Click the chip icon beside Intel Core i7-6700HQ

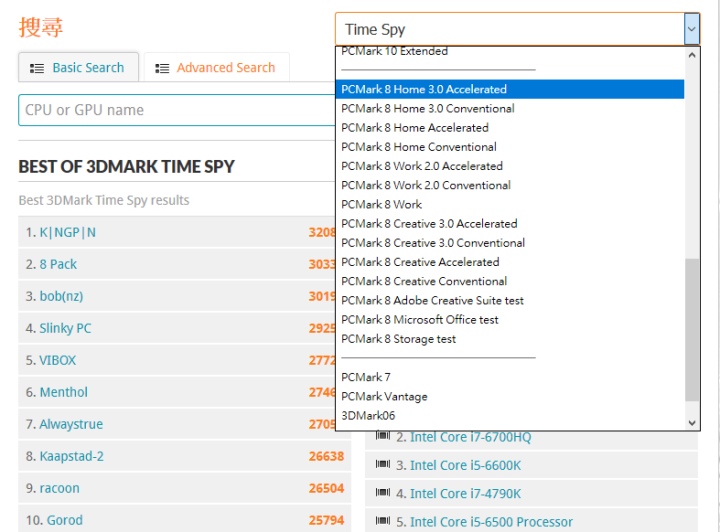[x=382, y=437]
